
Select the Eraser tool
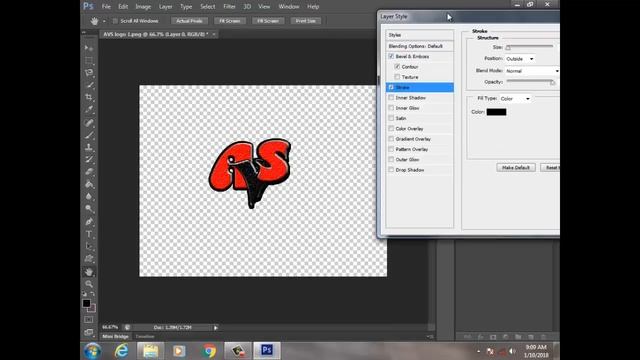click(89, 171)
